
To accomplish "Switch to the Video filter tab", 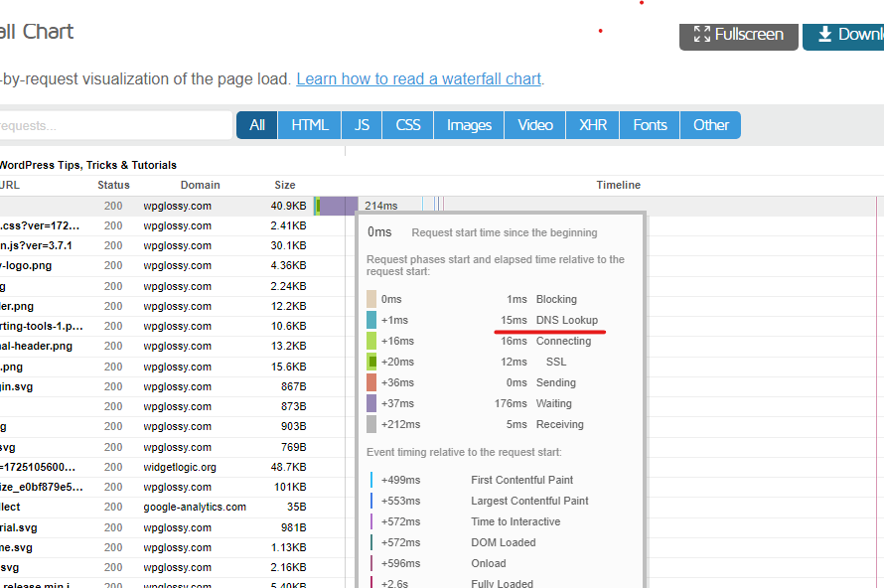I will (535, 125).
